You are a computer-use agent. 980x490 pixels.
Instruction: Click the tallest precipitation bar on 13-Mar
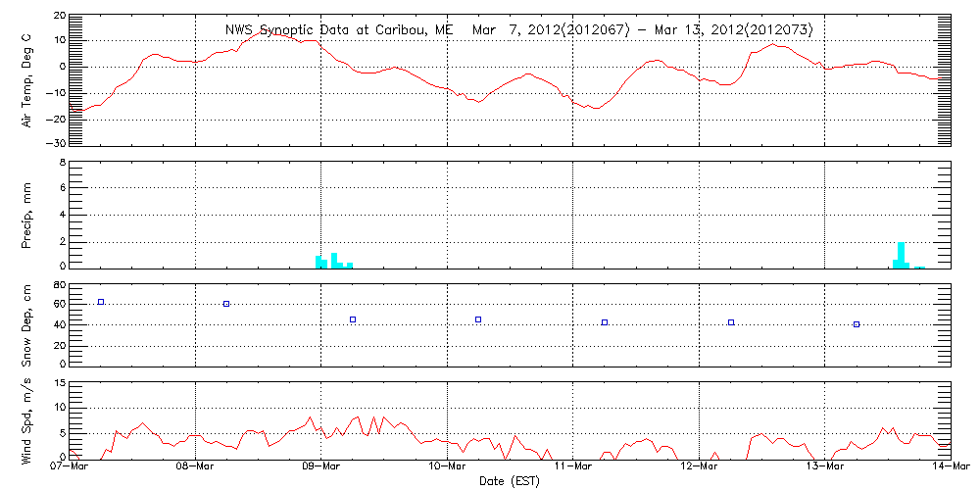902,255
